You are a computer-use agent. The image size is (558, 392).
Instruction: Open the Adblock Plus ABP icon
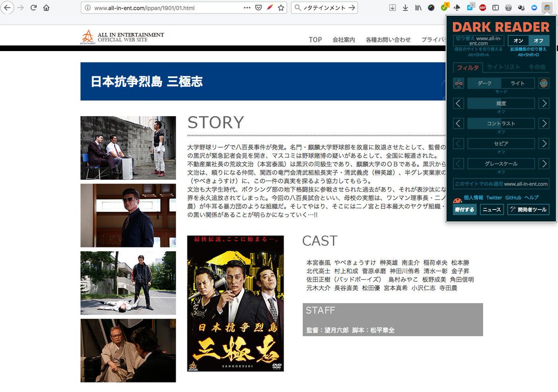[483, 8]
